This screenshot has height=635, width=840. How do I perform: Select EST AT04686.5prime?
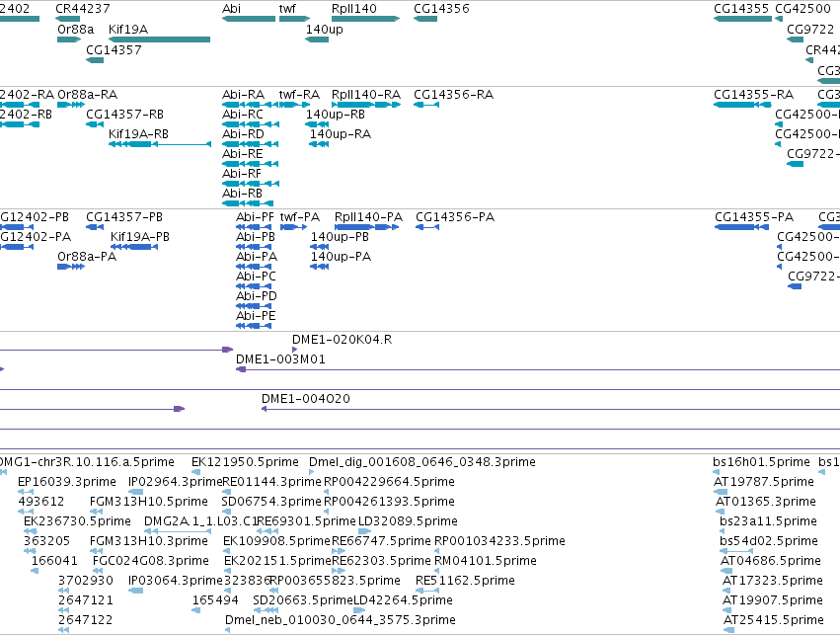726,571
